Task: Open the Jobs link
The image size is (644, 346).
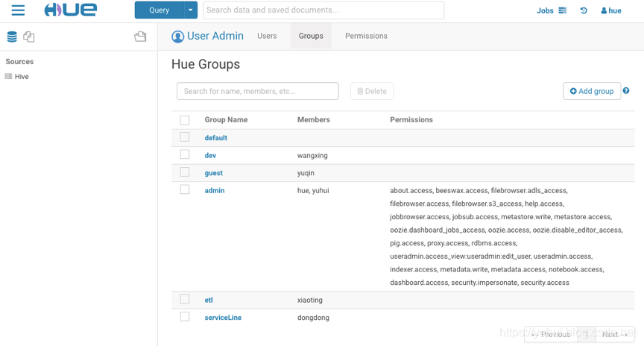Action: tap(545, 10)
